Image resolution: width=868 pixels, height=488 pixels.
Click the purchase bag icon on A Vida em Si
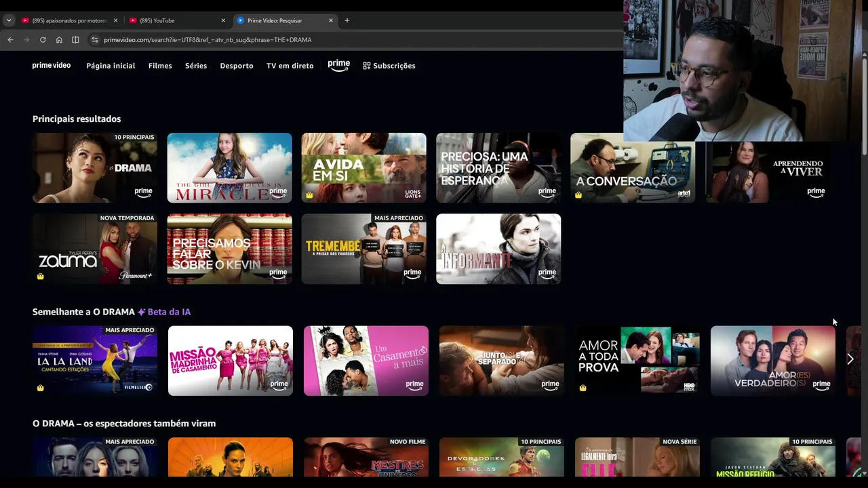click(x=309, y=195)
